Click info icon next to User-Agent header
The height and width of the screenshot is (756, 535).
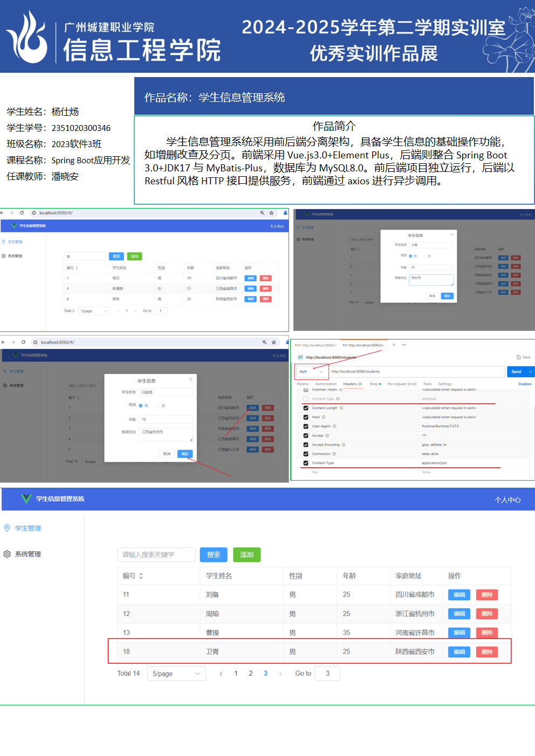335,426
